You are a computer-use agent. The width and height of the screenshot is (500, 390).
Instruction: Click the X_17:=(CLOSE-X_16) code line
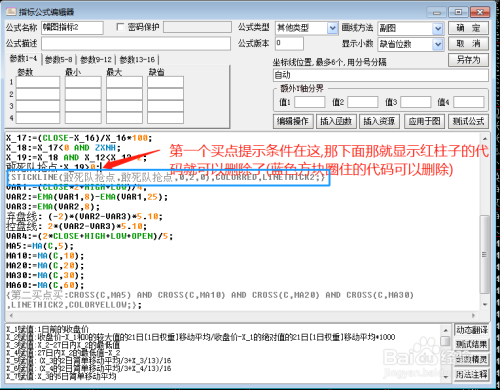point(79,138)
